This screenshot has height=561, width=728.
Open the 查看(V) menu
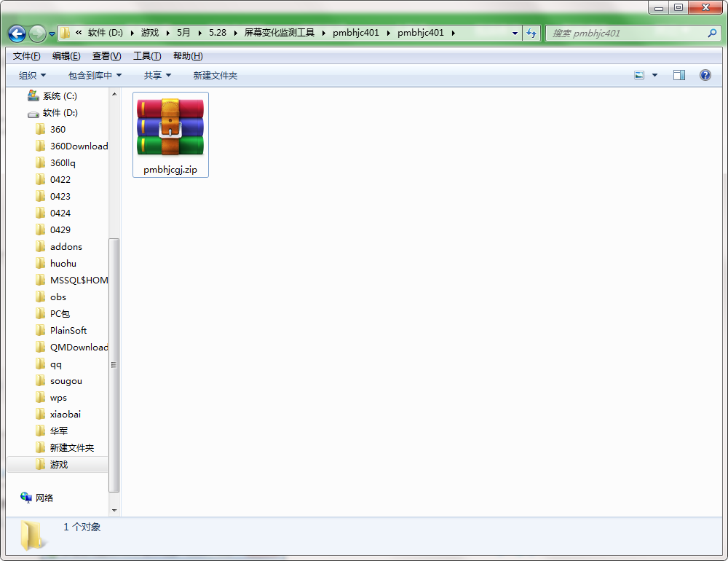coord(107,56)
